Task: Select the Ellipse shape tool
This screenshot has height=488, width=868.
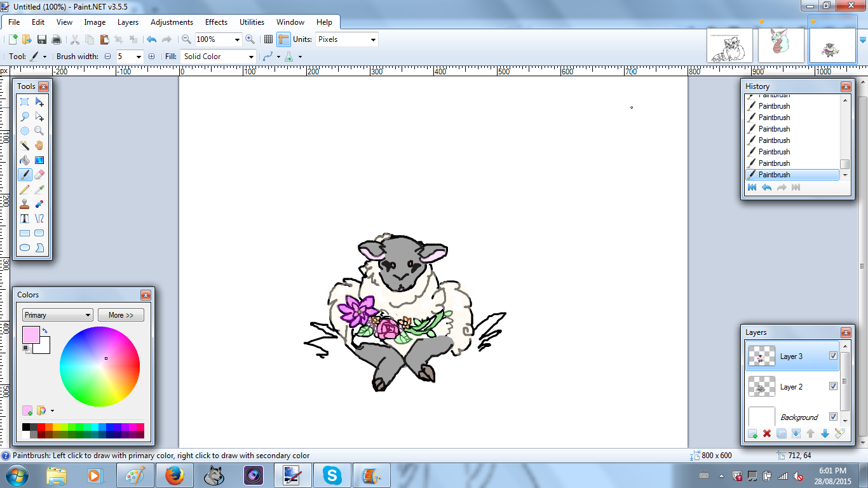Action: coord(25,248)
